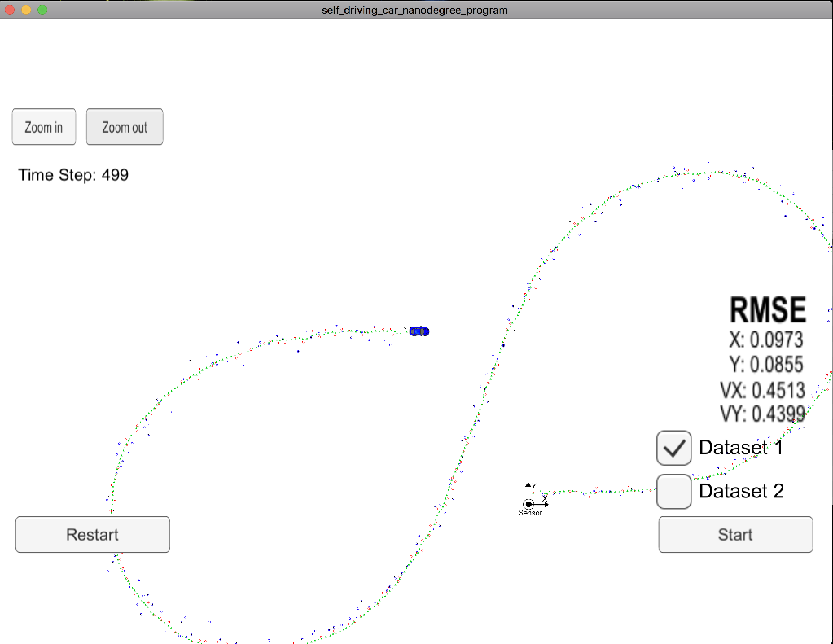Maximize the window with green button
The width and height of the screenshot is (833, 644).
coord(42,10)
